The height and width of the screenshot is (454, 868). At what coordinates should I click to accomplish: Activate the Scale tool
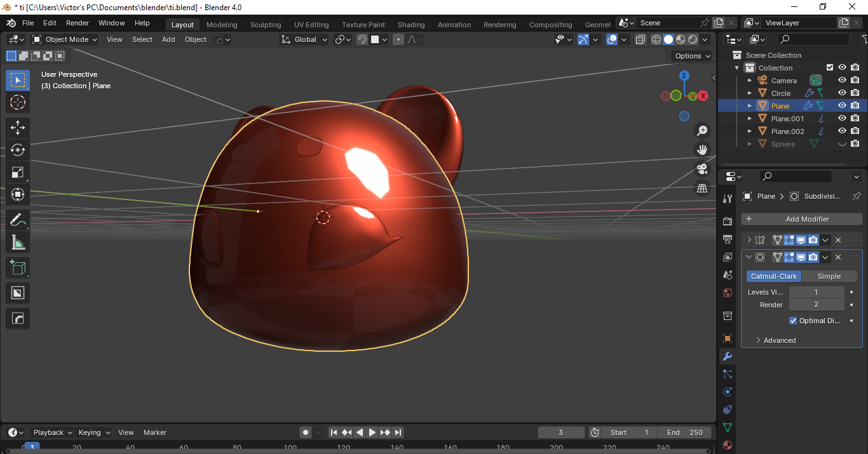tap(18, 173)
